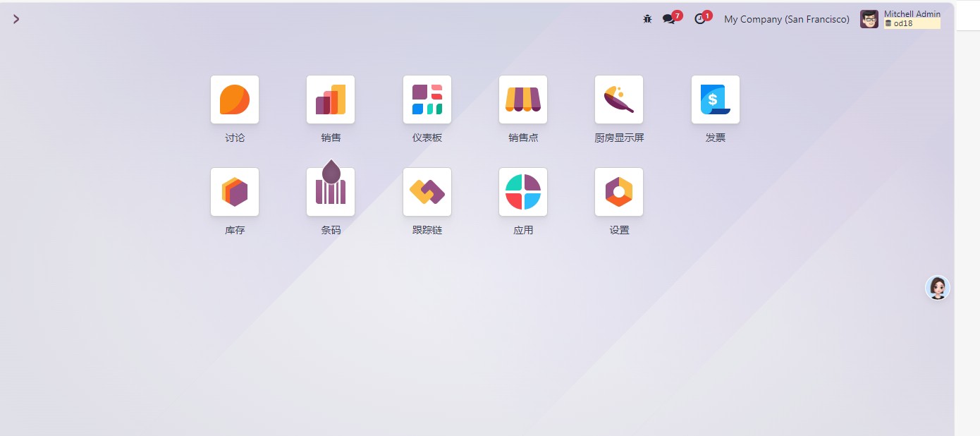Click the 跟踪链 label text
The height and width of the screenshot is (436, 980).
[x=427, y=230]
